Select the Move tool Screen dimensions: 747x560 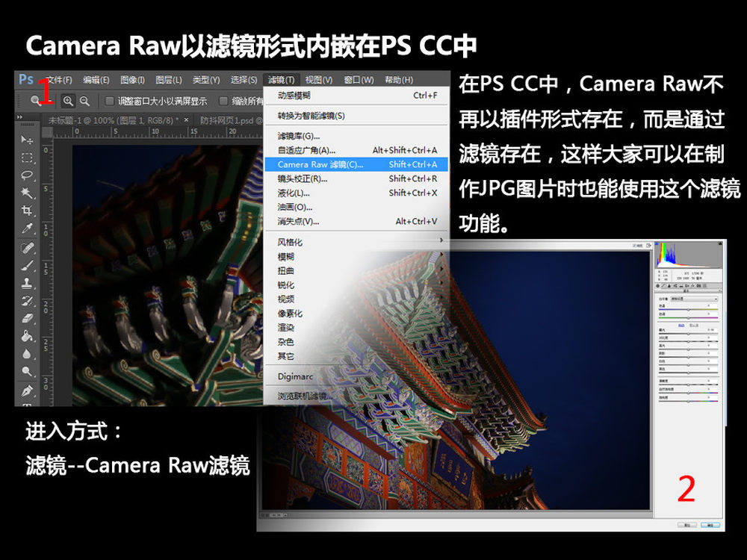[x=27, y=140]
